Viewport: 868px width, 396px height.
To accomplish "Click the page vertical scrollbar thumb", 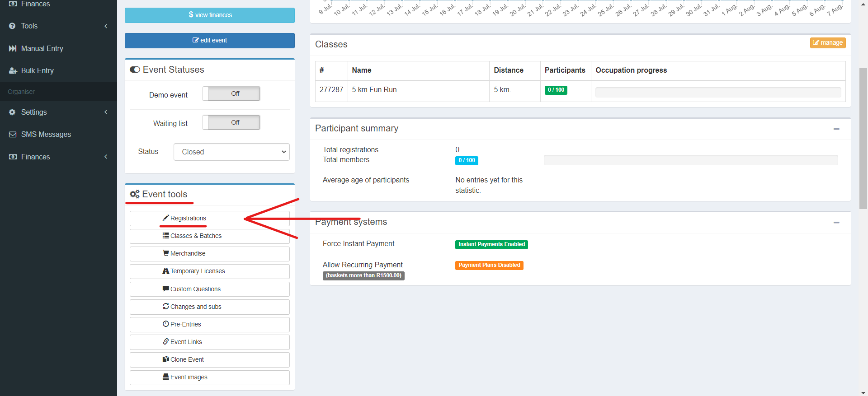I will point(863,138).
